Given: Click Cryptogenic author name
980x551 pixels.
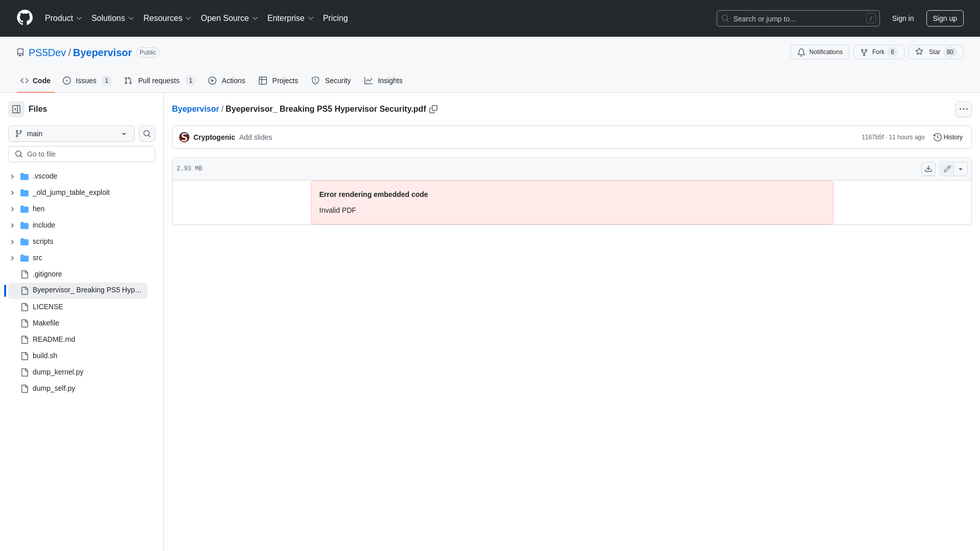Looking at the screenshot, I should click(x=214, y=137).
